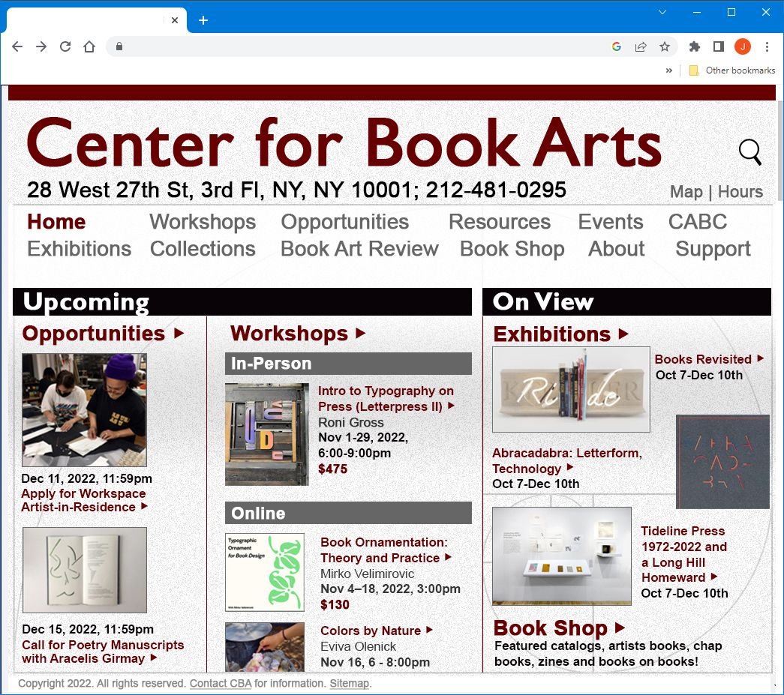Open the Typographic Ornament cover thumbnail

[x=265, y=573]
